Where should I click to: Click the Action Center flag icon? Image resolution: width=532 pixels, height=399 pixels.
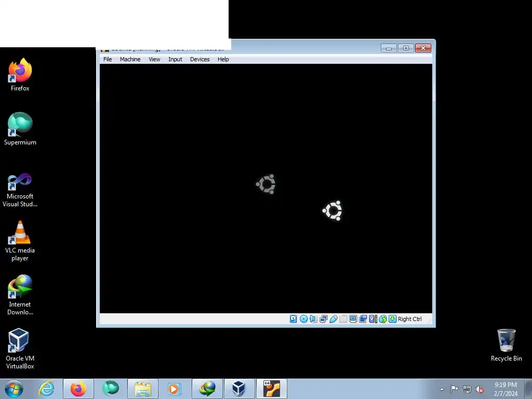coord(454,389)
